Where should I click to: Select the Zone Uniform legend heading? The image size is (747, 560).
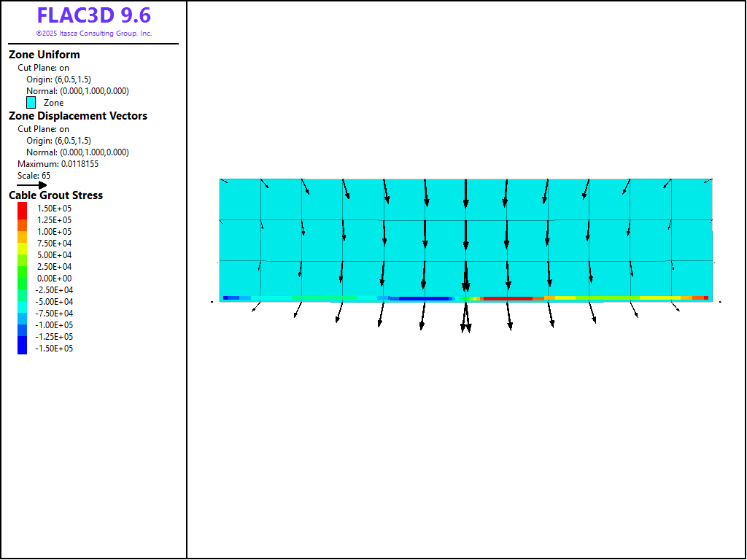pos(44,55)
